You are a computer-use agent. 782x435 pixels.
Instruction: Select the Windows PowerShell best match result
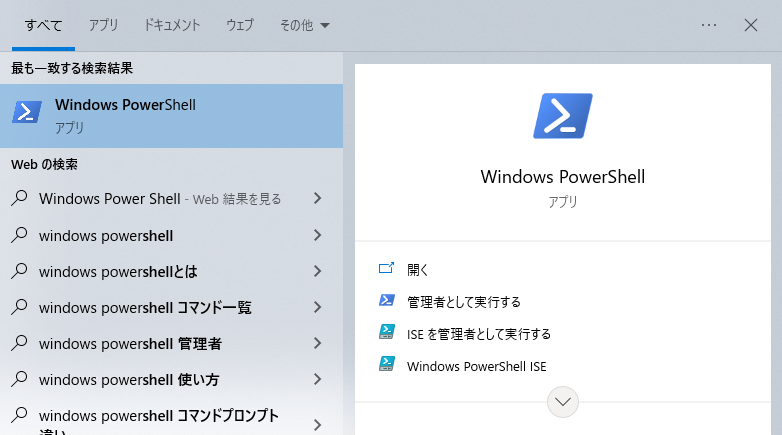tap(171, 116)
